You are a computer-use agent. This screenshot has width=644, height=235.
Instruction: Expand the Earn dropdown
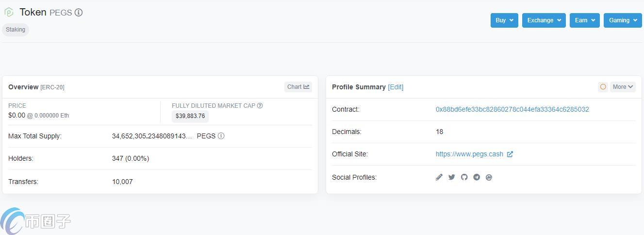click(584, 20)
